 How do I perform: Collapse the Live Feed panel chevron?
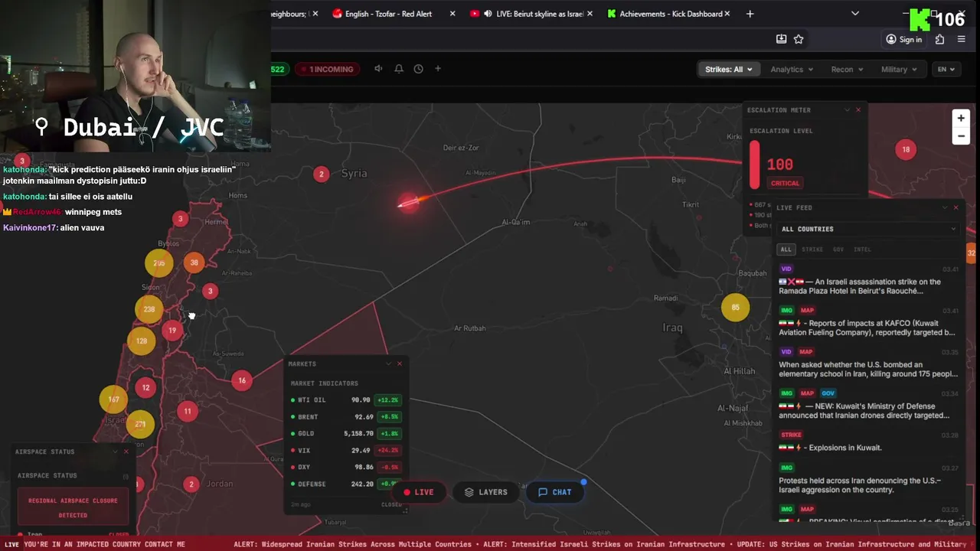[x=945, y=207]
